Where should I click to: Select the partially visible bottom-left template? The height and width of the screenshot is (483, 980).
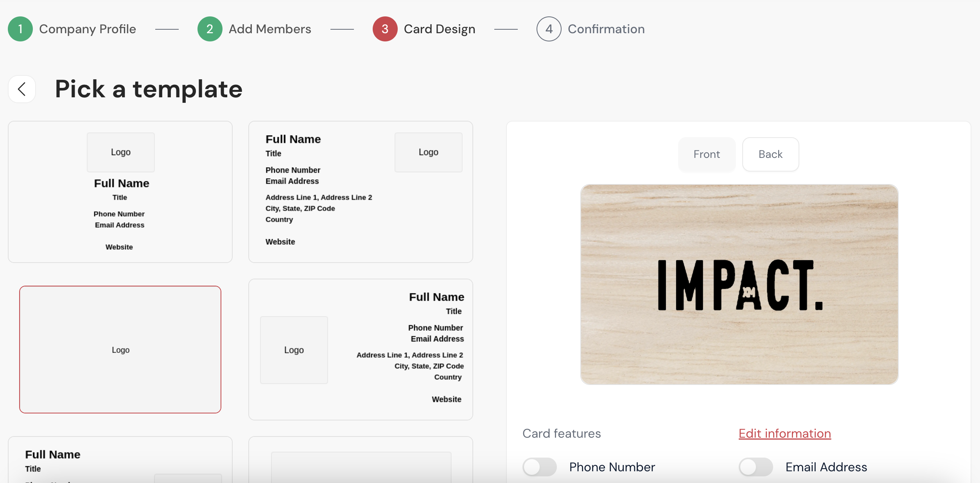click(x=120, y=460)
